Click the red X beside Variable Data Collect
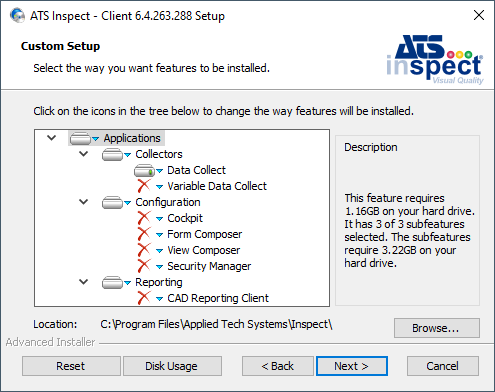 (x=144, y=186)
